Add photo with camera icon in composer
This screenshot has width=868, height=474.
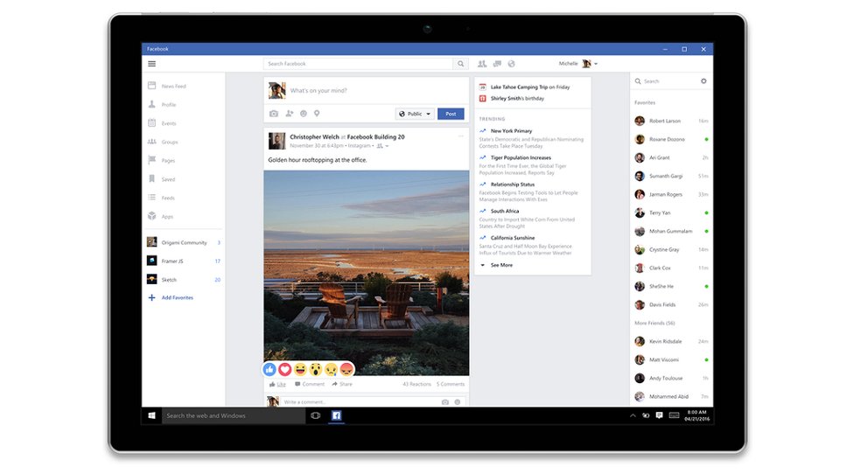pyautogui.click(x=274, y=114)
